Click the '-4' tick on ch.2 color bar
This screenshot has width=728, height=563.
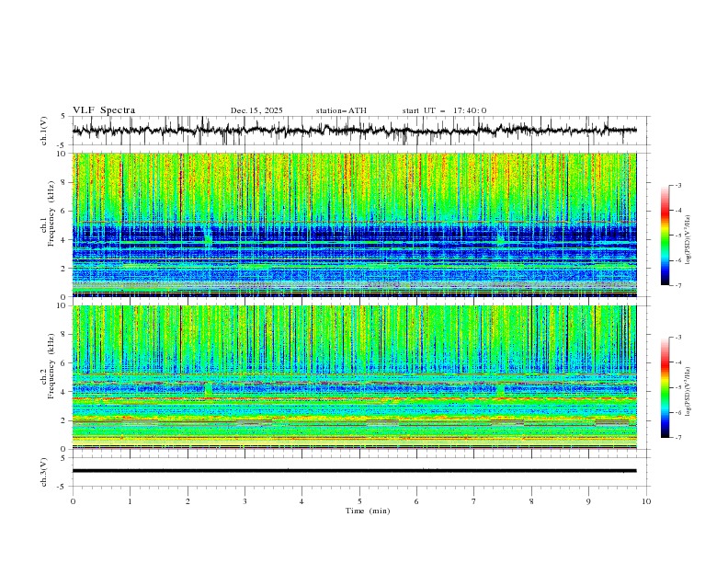click(678, 362)
